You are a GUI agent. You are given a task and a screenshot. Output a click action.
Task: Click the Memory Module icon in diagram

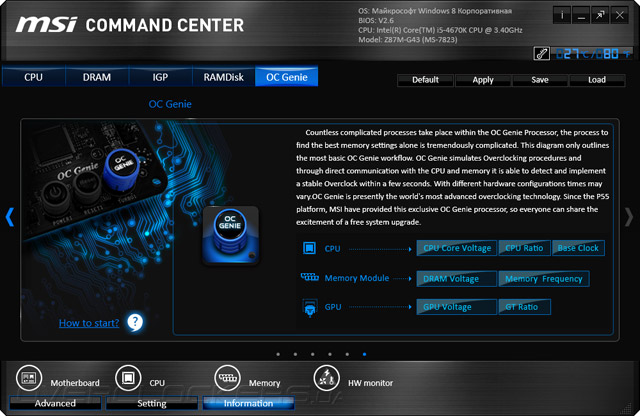click(309, 278)
